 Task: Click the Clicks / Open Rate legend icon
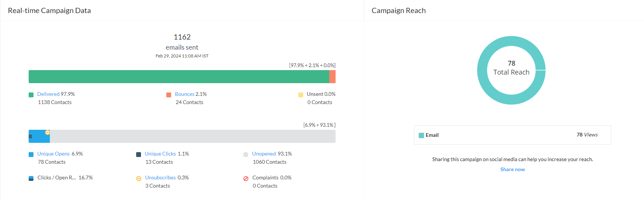tap(31, 178)
